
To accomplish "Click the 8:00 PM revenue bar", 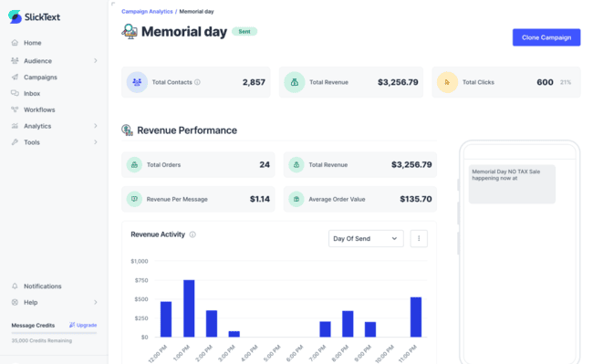I will (x=348, y=324).
